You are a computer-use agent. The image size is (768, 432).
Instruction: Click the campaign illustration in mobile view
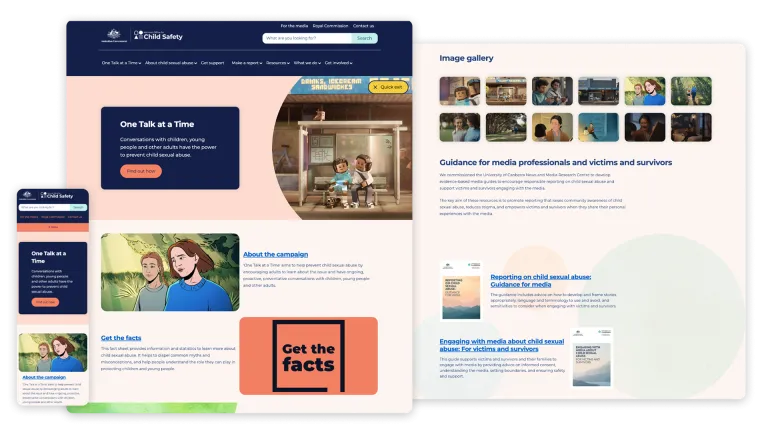pyautogui.click(x=53, y=353)
